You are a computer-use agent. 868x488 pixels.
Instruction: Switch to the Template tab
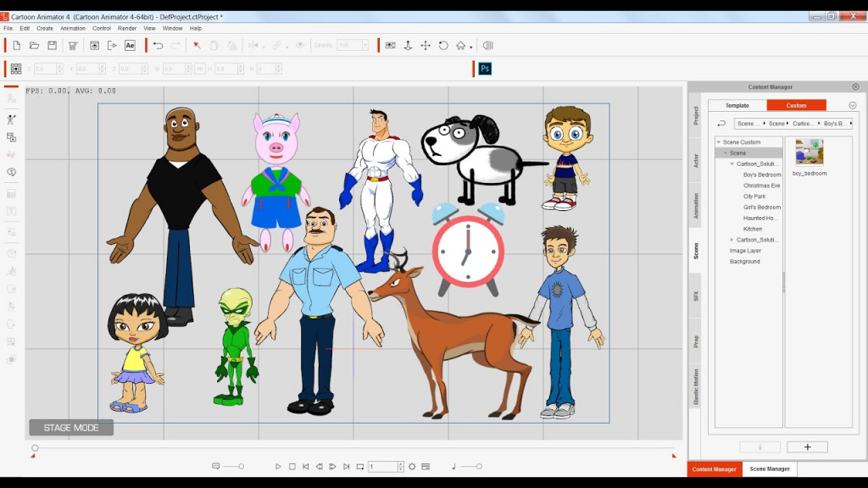point(737,105)
